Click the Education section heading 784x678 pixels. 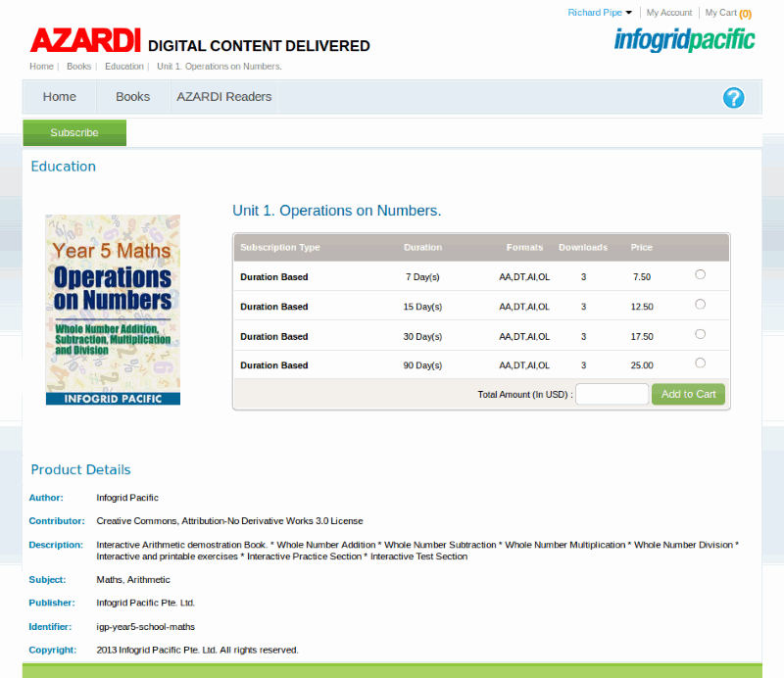click(x=64, y=167)
